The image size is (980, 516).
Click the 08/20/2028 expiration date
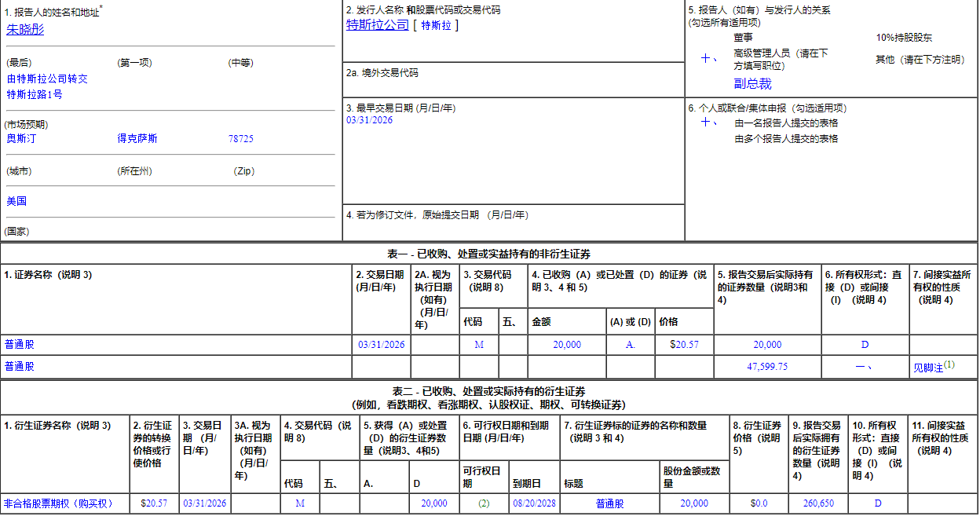[534, 503]
